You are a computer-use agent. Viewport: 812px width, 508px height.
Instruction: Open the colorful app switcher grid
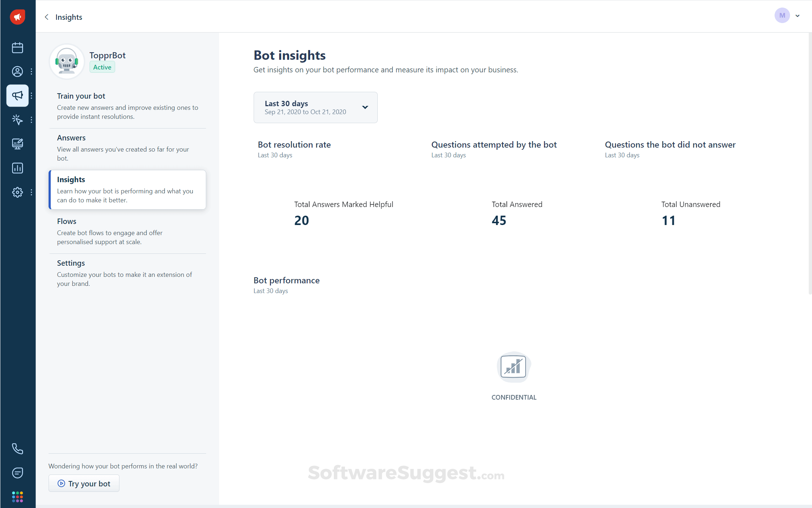(17, 497)
